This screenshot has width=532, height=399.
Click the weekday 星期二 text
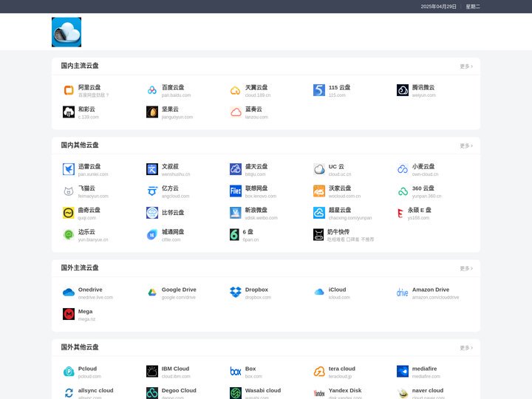473,7
